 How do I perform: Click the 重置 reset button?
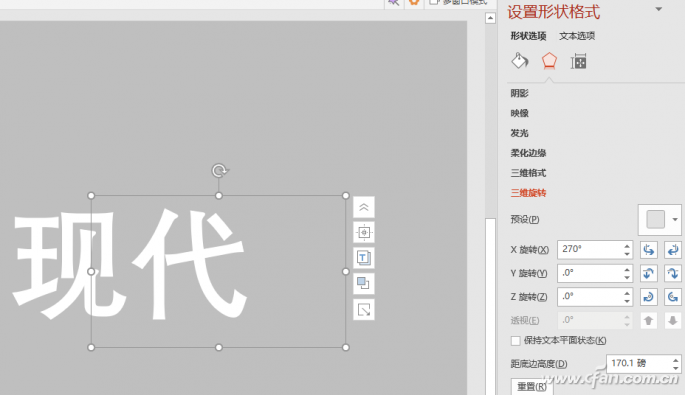coord(532,386)
